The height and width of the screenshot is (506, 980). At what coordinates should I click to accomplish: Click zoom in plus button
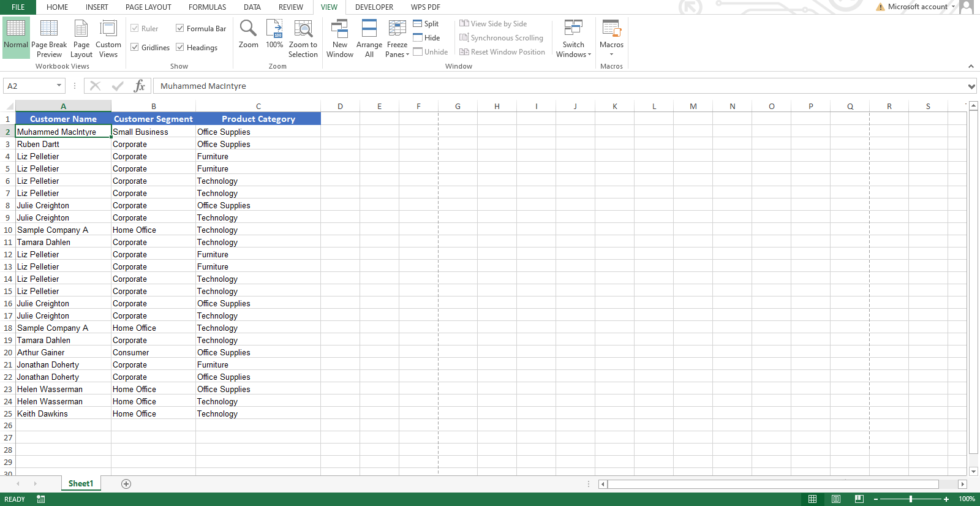coord(946,499)
